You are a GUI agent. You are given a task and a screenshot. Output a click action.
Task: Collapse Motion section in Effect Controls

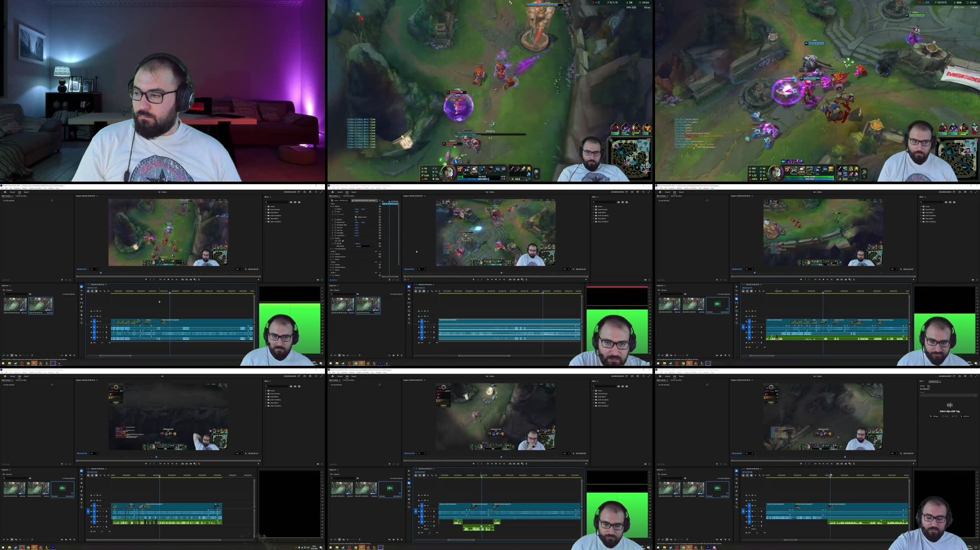[x=331, y=206]
